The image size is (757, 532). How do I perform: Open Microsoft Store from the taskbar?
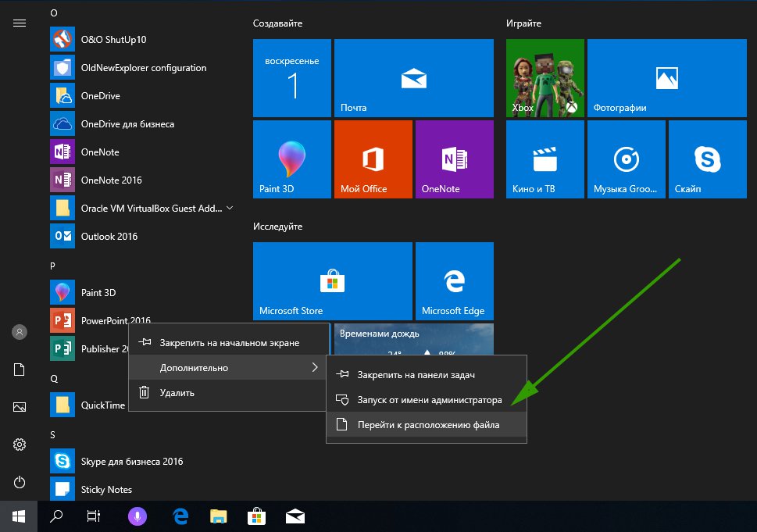coord(256,516)
